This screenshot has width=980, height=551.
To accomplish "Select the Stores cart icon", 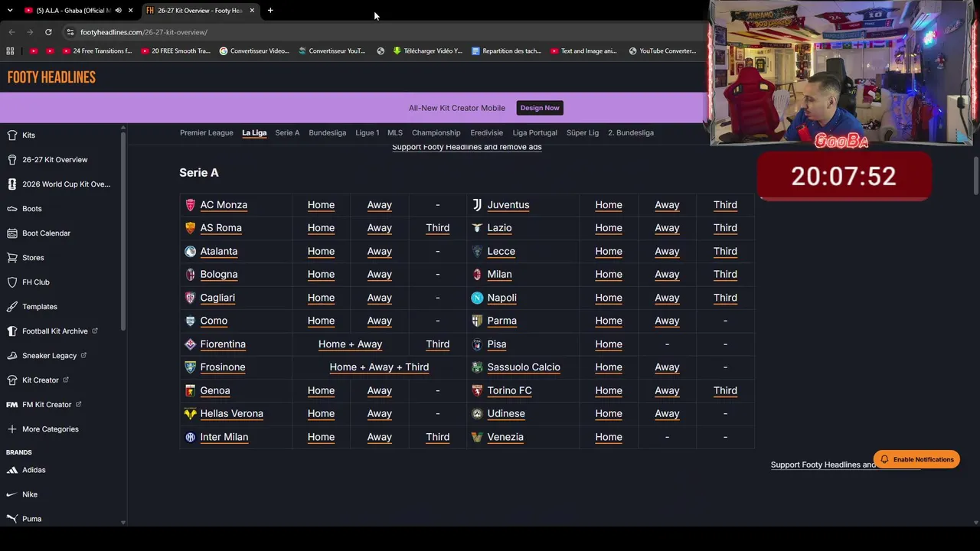I will pyautogui.click(x=11, y=258).
